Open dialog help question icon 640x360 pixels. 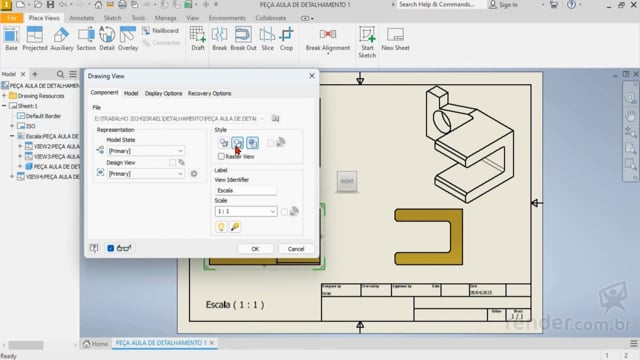click(x=94, y=248)
